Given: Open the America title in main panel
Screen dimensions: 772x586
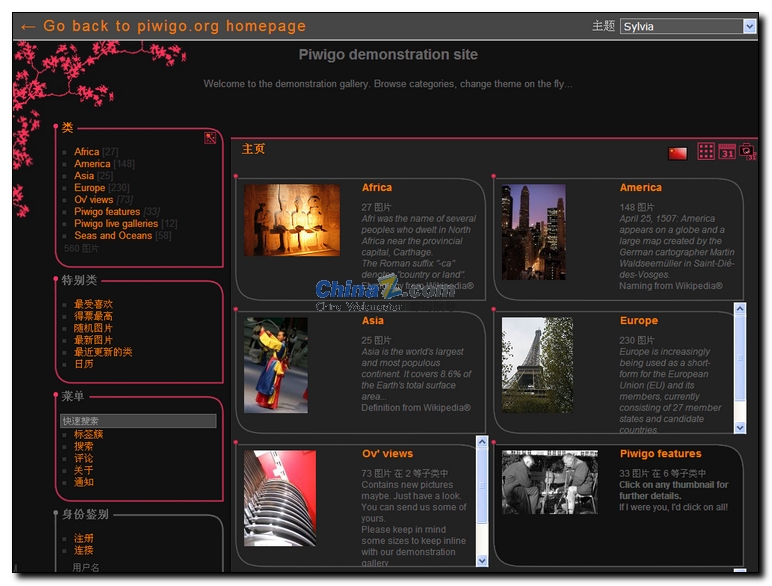Looking at the screenshot, I should point(641,188).
